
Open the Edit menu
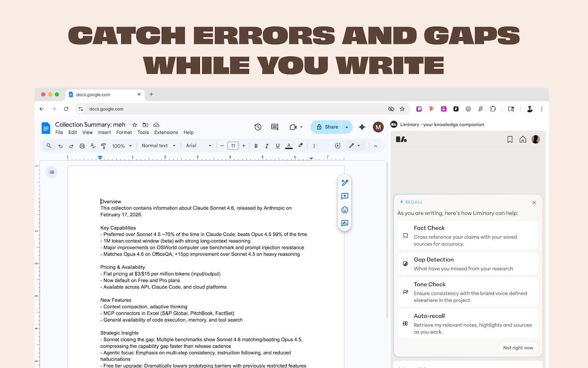point(73,132)
